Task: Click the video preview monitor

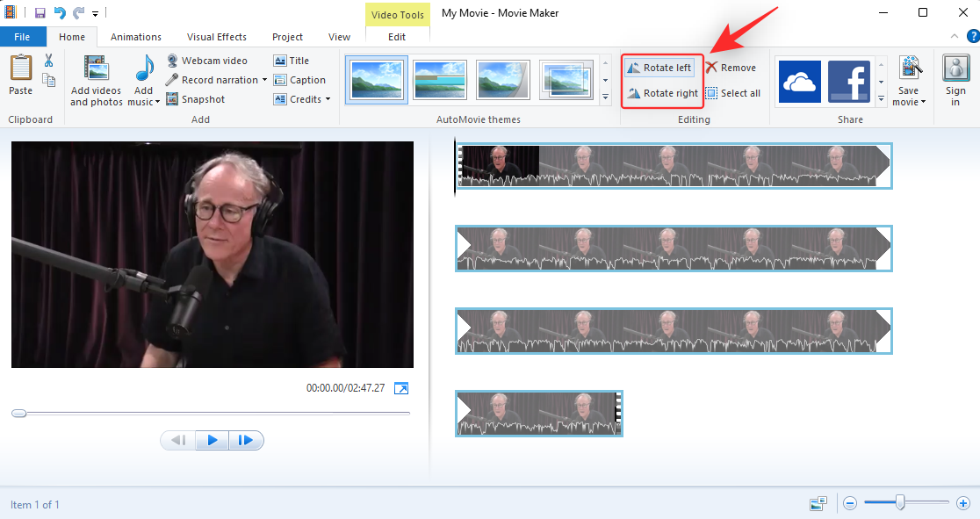Action: pyautogui.click(x=213, y=255)
